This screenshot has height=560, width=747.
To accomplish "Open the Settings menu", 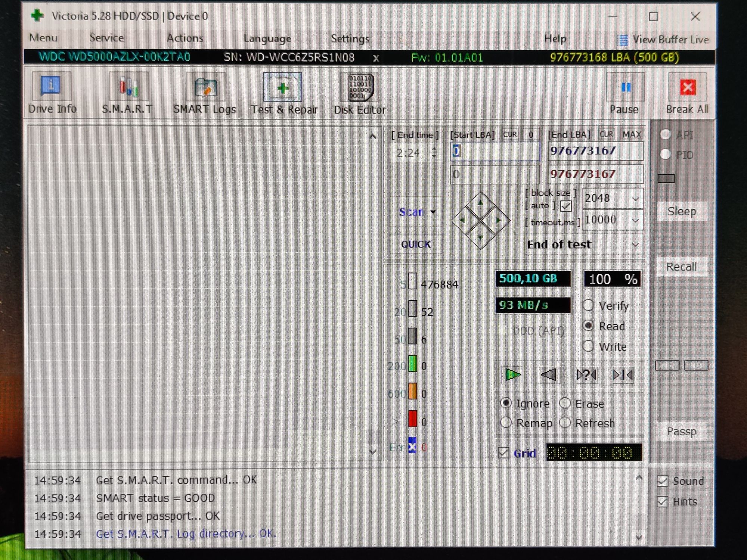I will [350, 39].
